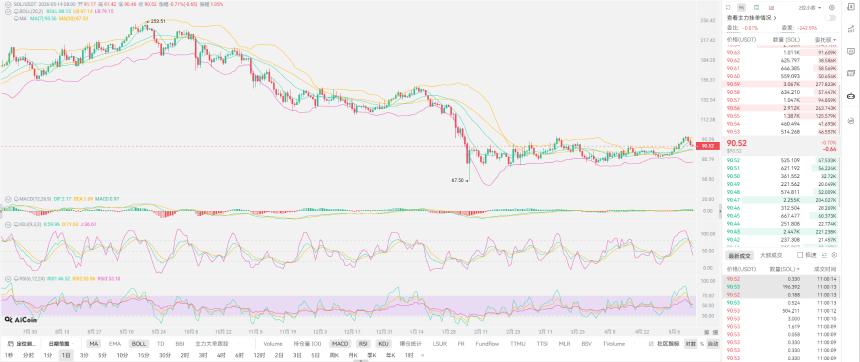Select the 分时 timeframe
860x362 pixels.
[x=28, y=355]
